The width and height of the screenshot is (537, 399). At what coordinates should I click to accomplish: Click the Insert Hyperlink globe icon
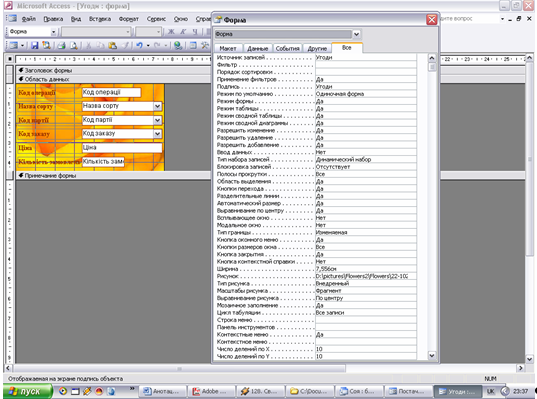tap(178, 45)
